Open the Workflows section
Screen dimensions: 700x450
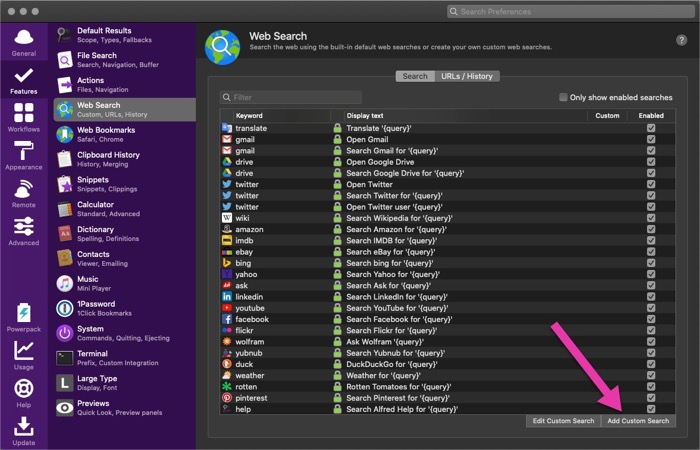click(24, 117)
